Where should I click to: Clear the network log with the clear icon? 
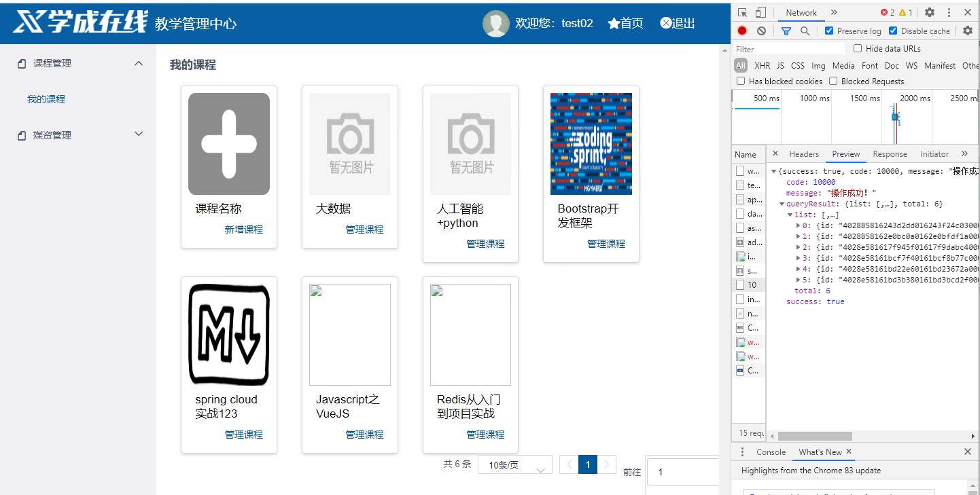tap(761, 31)
